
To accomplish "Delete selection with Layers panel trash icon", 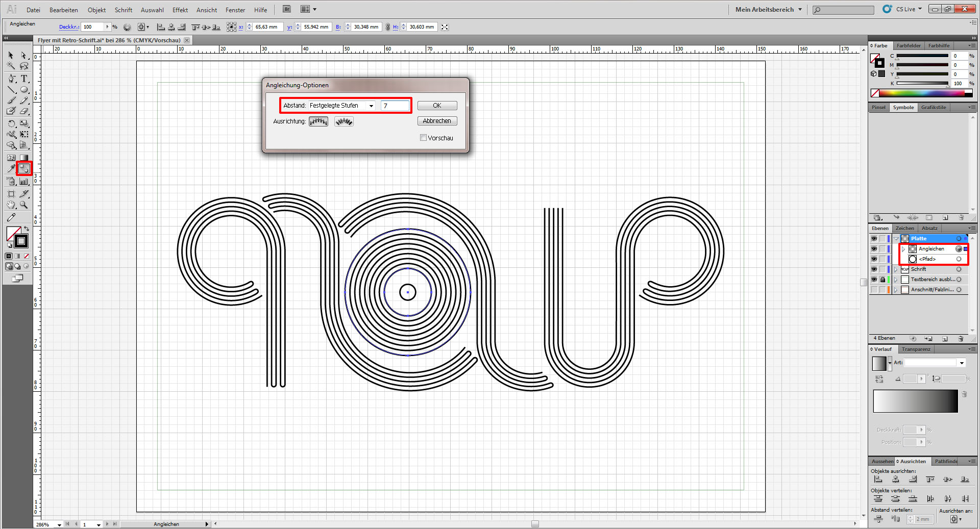I will click(x=961, y=339).
